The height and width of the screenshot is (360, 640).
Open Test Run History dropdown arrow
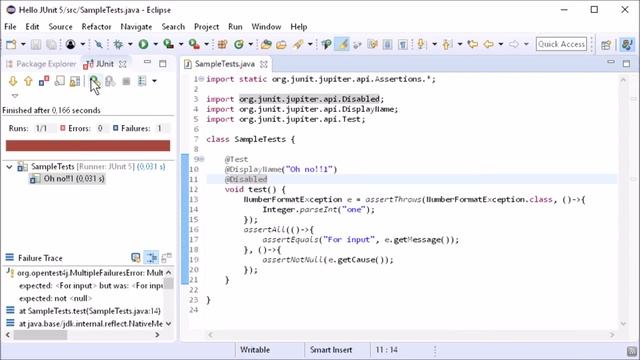(154, 81)
